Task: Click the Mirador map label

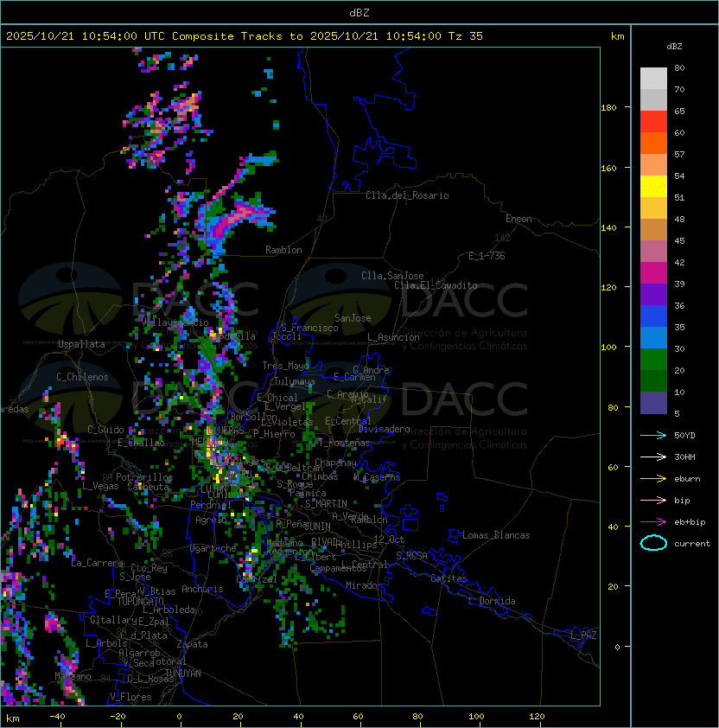Action: tap(365, 585)
